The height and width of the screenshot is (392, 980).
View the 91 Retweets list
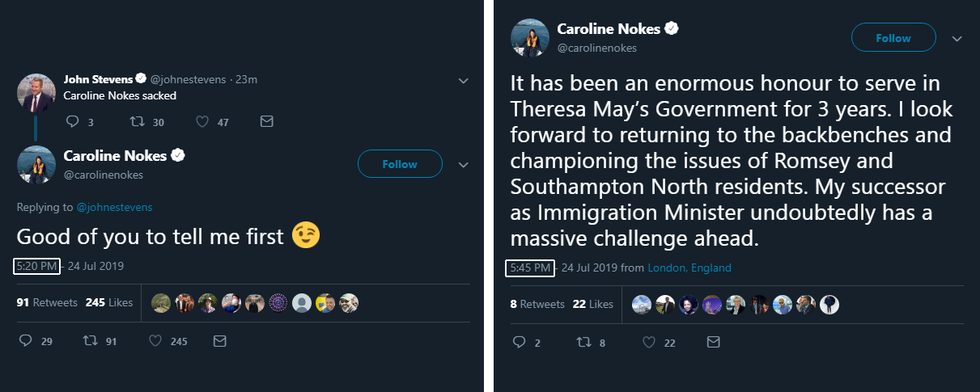click(x=47, y=302)
